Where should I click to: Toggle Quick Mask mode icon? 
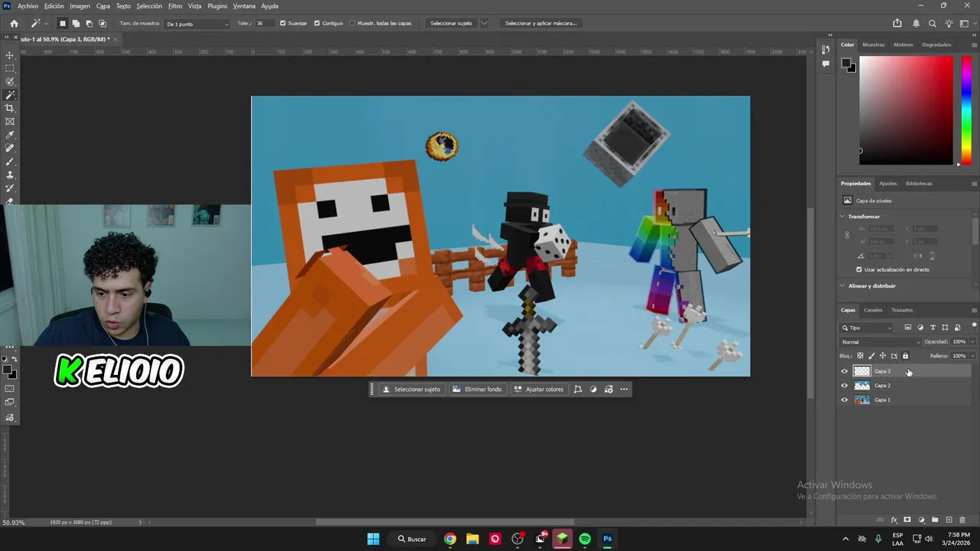10,389
